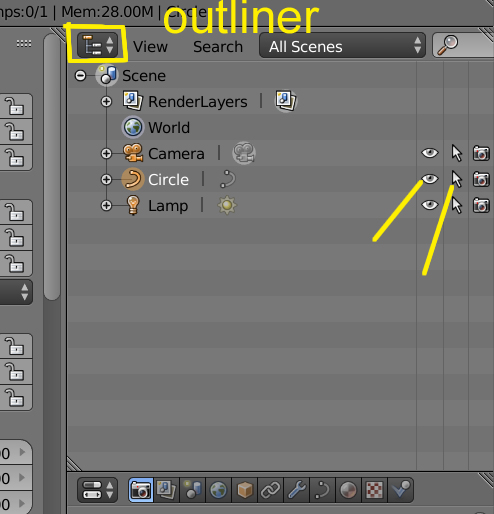Open the View menu

[150, 47]
